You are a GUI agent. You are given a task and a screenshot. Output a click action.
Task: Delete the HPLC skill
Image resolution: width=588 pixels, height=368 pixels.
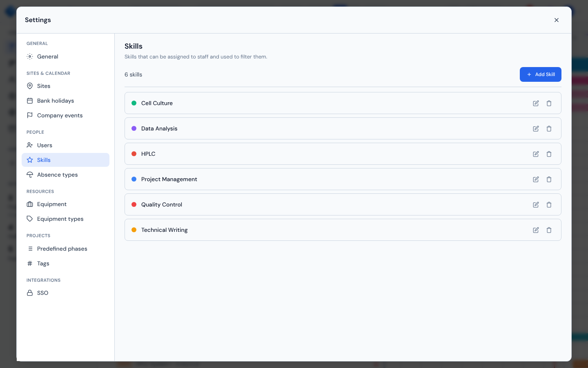coord(549,154)
